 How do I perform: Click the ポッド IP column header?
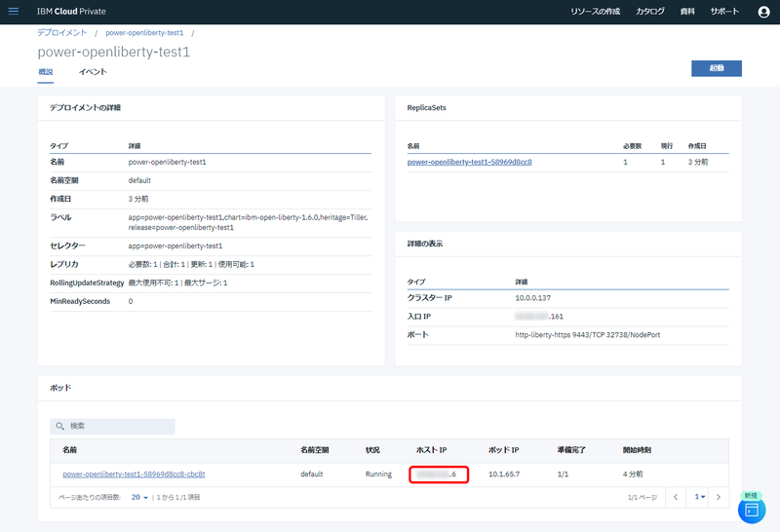tap(503, 450)
